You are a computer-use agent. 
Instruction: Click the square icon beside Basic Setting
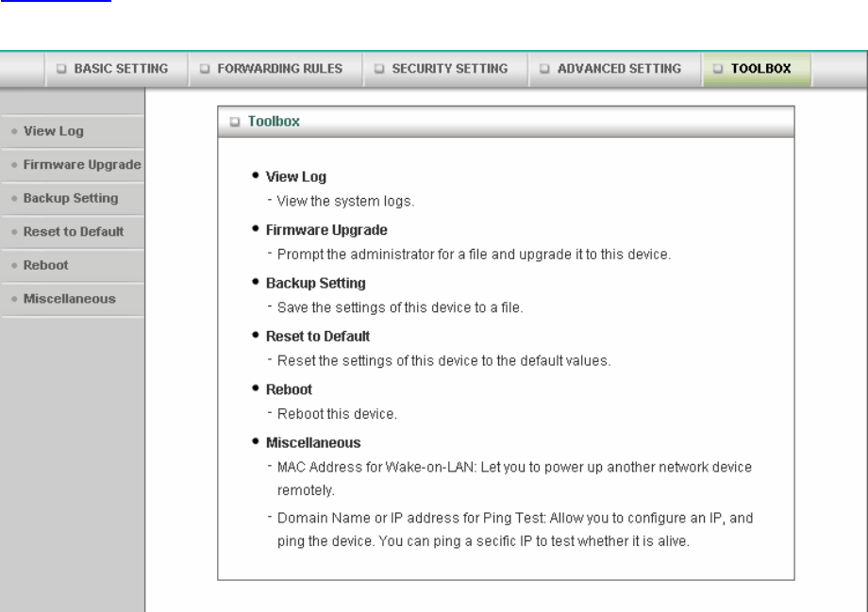click(61, 69)
